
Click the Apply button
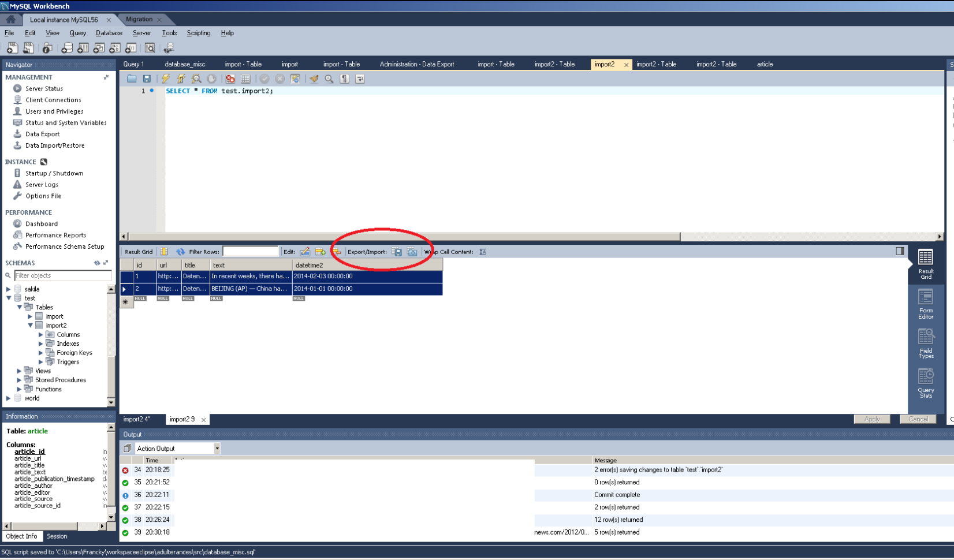point(872,419)
